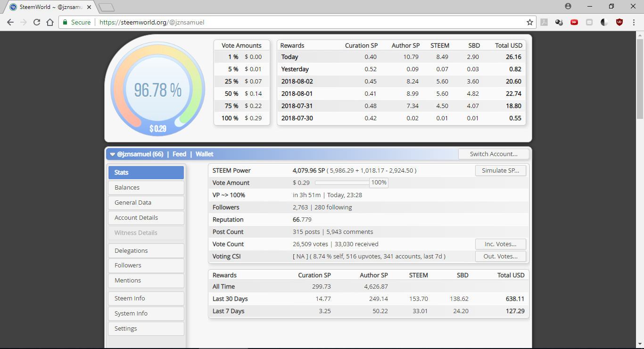Open the browser home page icon
The height and width of the screenshot is (349, 644).
(50, 22)
